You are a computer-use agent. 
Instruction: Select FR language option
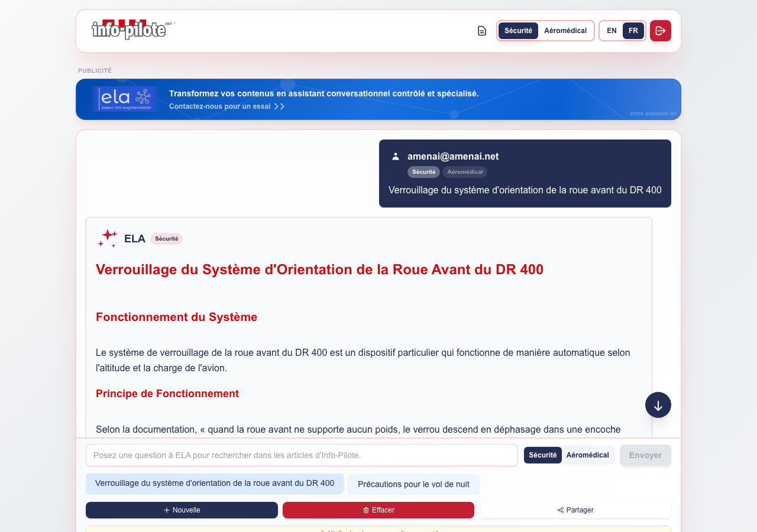click(x=633, y=31)
